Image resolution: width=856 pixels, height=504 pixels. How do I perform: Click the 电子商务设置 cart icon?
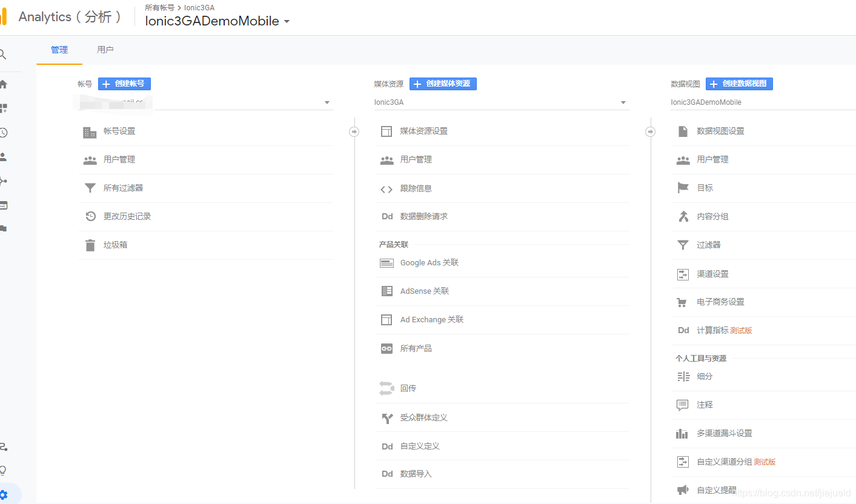click(682, 302)
